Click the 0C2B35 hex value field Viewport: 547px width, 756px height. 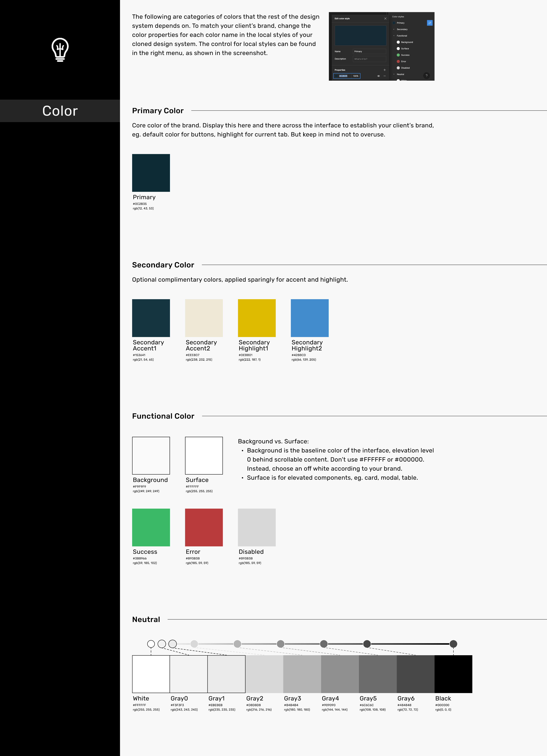[x=343, y=76]
